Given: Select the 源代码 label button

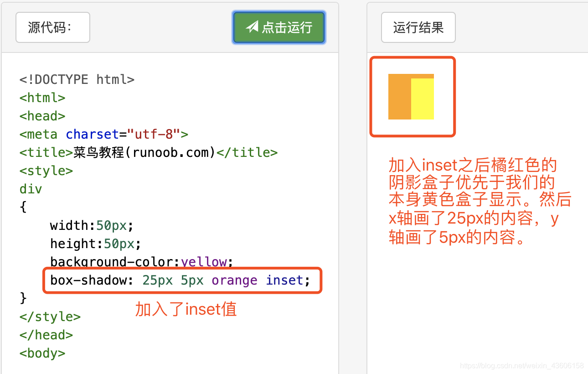Looking at the screenshot, I should (x=53, y=27).
